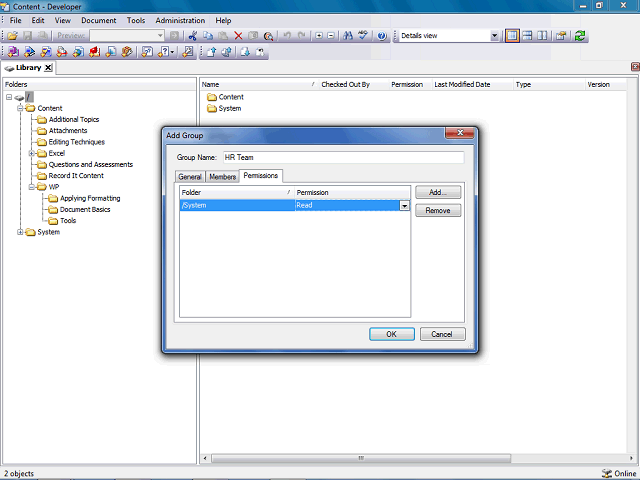Click the Undo arrow icon
Viewport: 640px width, 480px height.
point(287,36)
